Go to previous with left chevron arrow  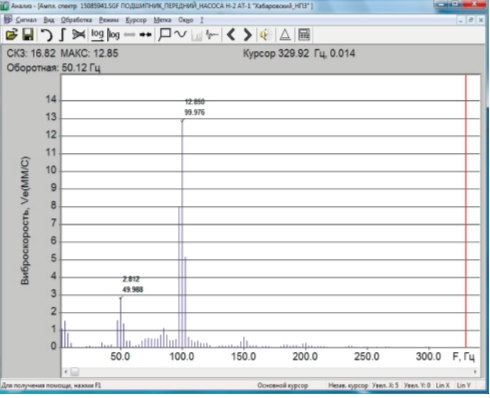tap(231, 35)
